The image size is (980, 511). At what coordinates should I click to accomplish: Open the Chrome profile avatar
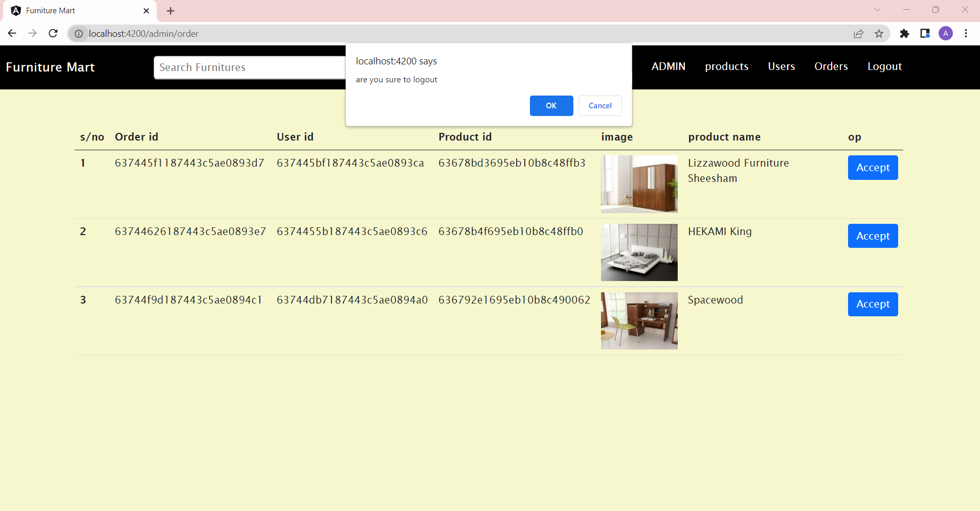(946, 34)
